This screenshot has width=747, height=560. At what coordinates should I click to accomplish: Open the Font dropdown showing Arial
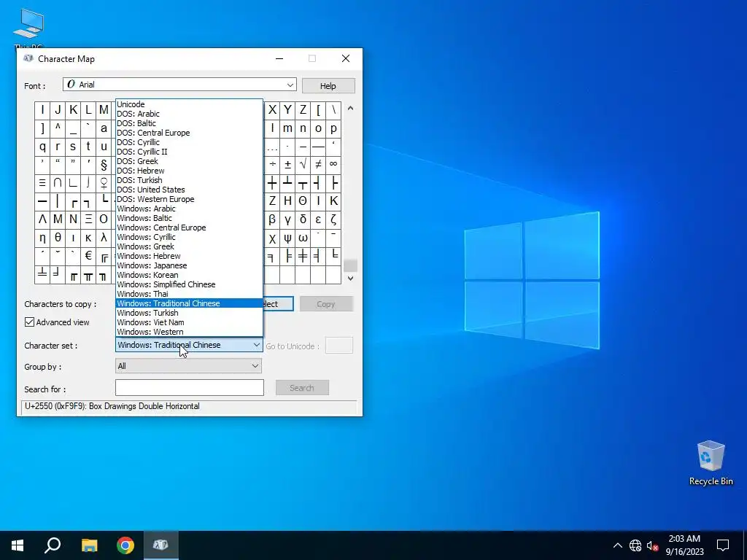pos(179,85)
